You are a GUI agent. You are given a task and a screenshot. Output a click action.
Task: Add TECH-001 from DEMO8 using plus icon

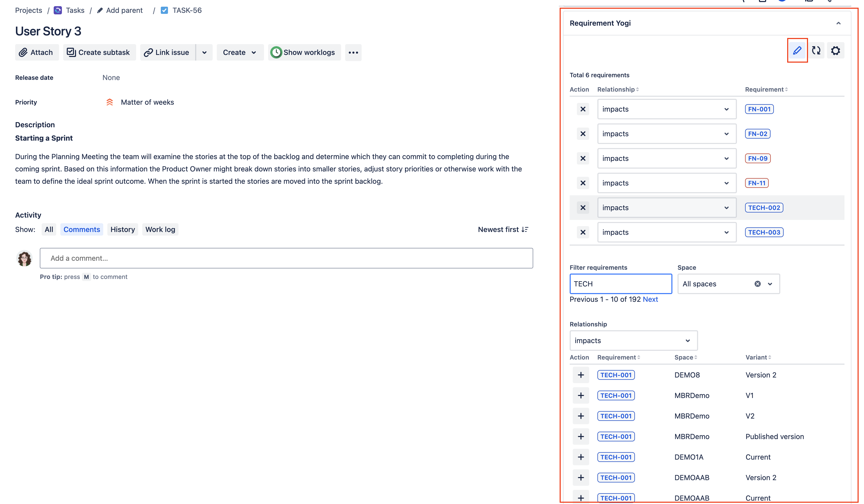[581, 375]
